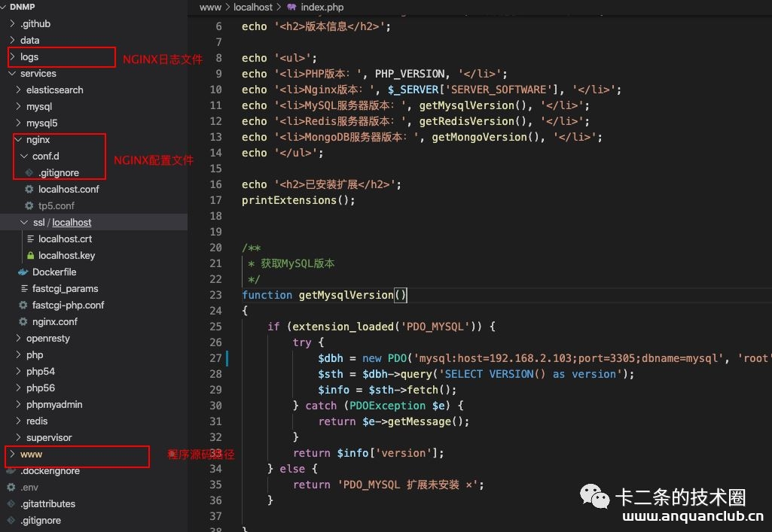Click the gear icon beside localhost.conf
Image resolution: width=772 pixels, height=532 pixels.
pos(28,189)
